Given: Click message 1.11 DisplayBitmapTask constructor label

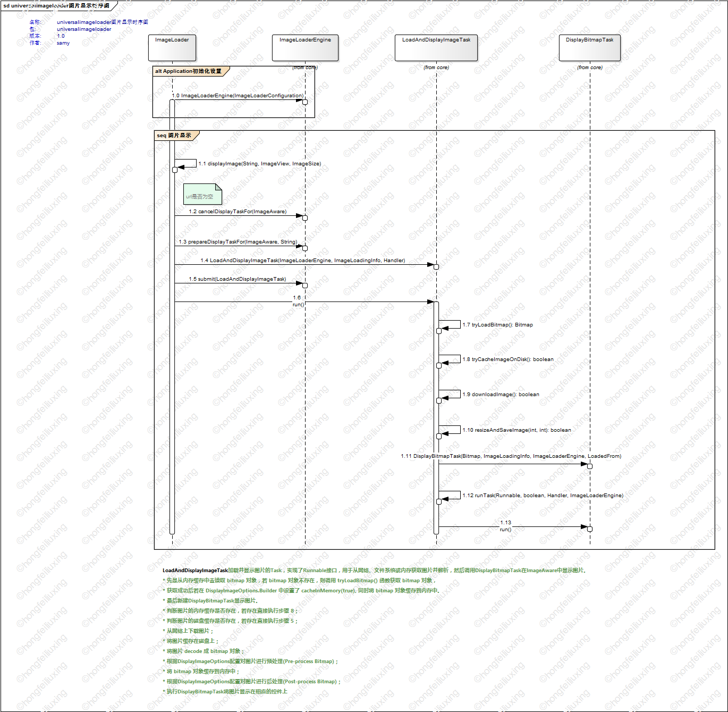Looking at the screenshot, I should pyautogui.click(x=511, y=456).
